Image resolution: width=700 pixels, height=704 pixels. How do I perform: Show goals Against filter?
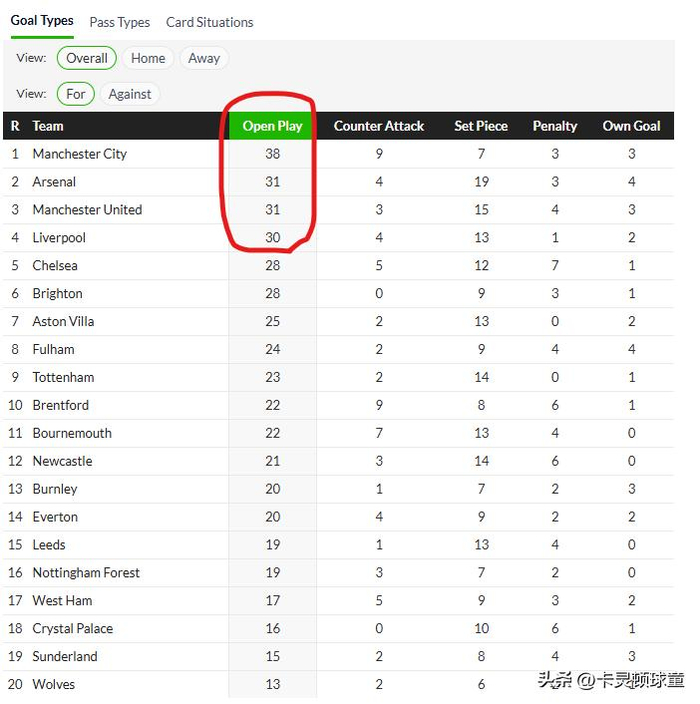click(130, 94)
